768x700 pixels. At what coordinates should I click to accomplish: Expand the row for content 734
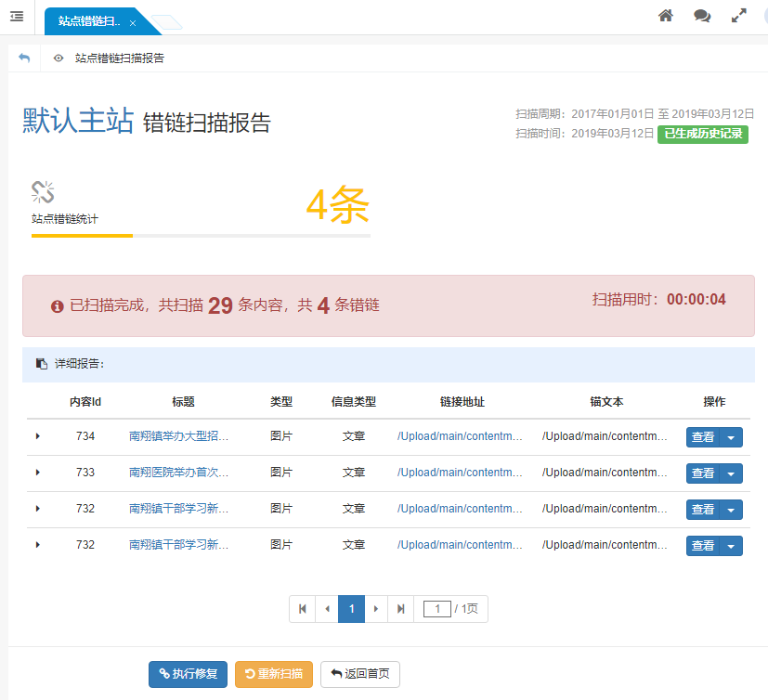pyautogui.click(x=38, y=436)
